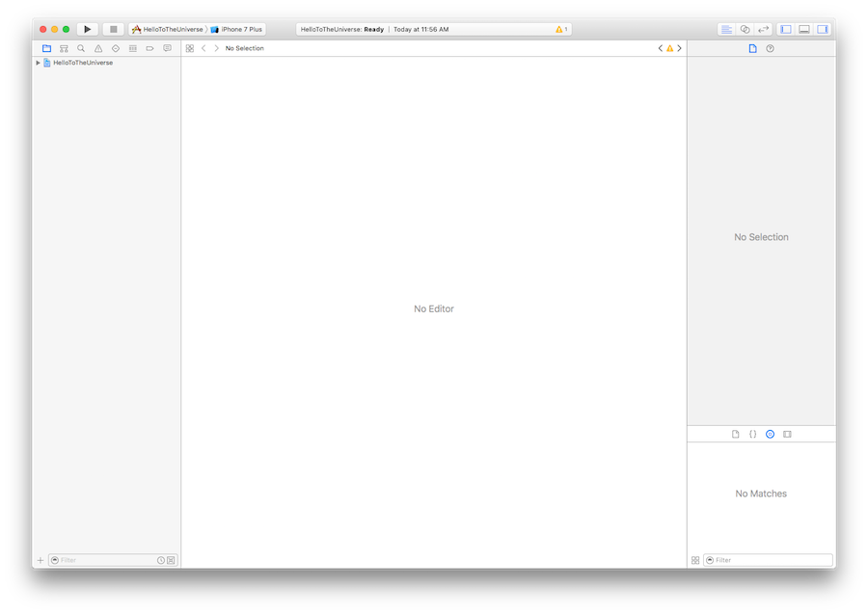The image size is (868, 614).
Task: Expand the HelloToTheUniverse project tree
Action: click(37, 62)
